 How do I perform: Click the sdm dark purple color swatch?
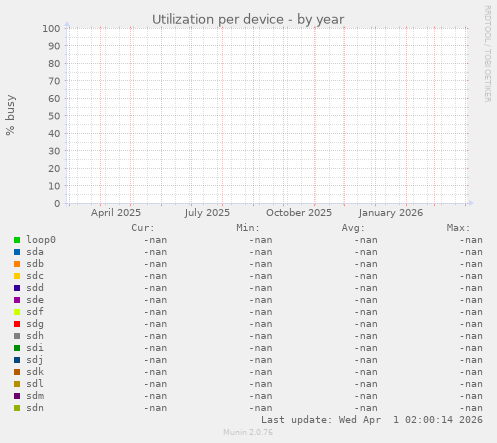17,396
